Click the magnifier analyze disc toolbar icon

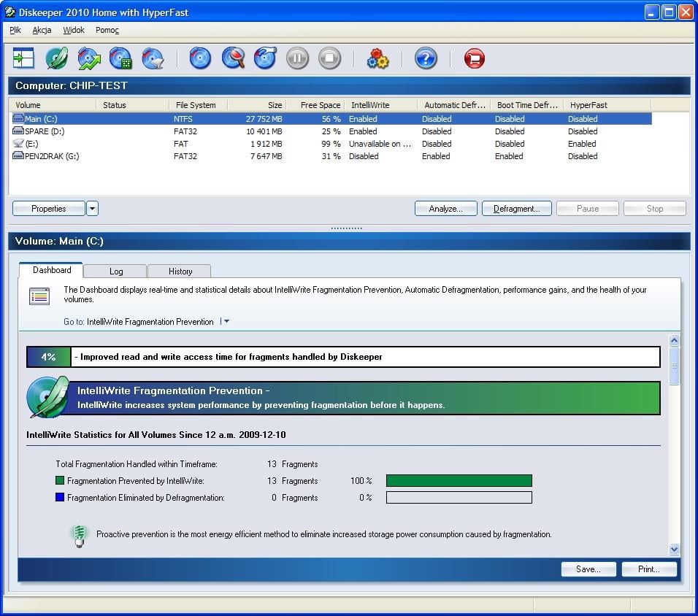click(x=233, y=58)
